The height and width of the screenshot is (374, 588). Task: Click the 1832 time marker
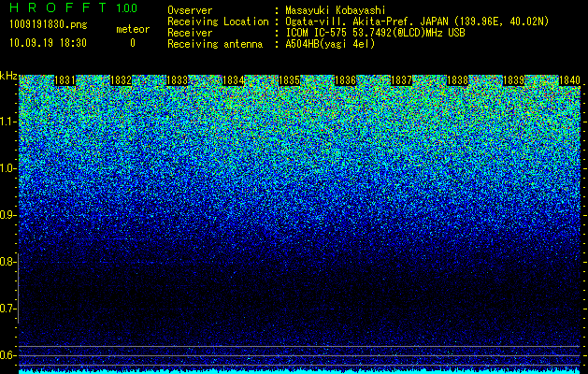(x=122, y=80)
